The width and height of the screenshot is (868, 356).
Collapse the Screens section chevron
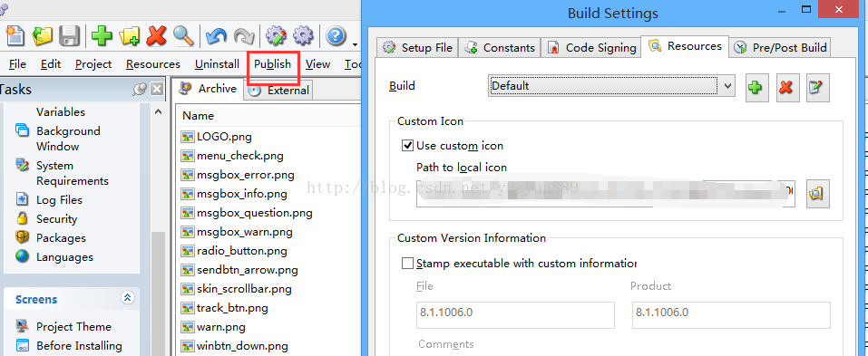(128, 298)
